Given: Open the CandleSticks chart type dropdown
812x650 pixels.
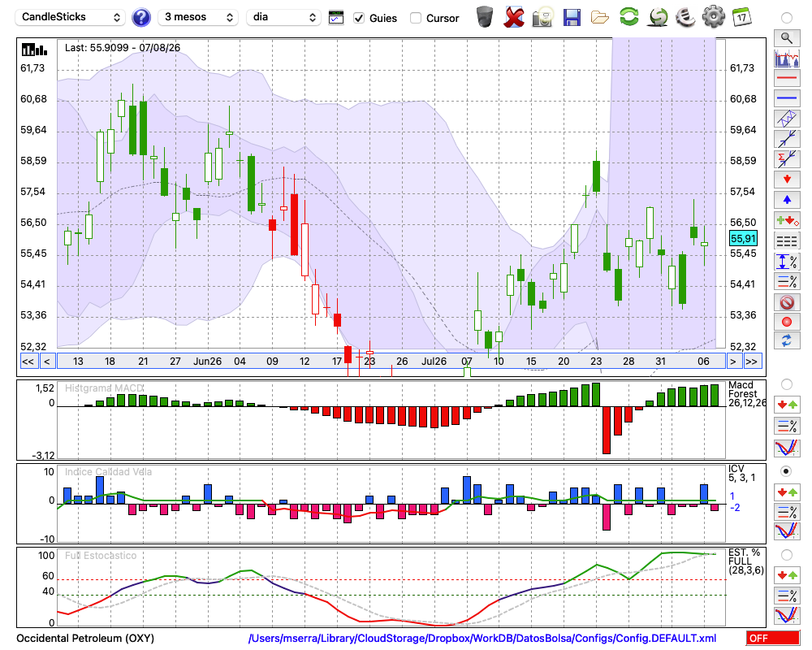Looking at the screenshot, I should click(x=71, y=17).
